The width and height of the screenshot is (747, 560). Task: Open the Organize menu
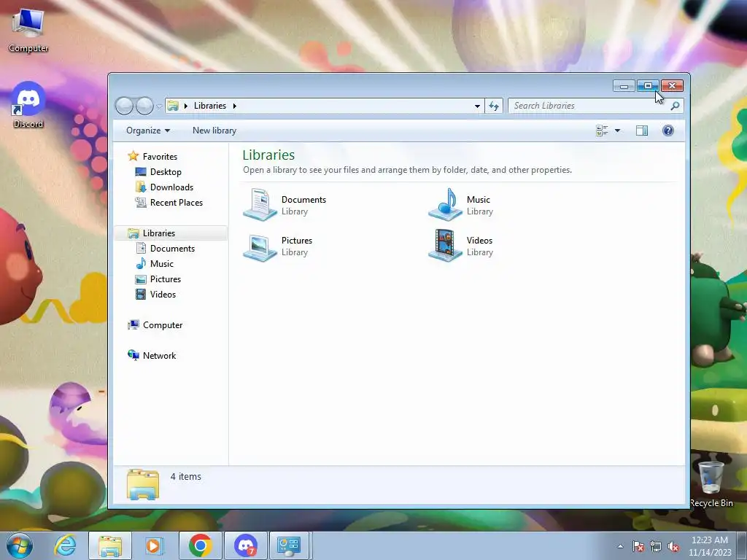tap(147, 131)
